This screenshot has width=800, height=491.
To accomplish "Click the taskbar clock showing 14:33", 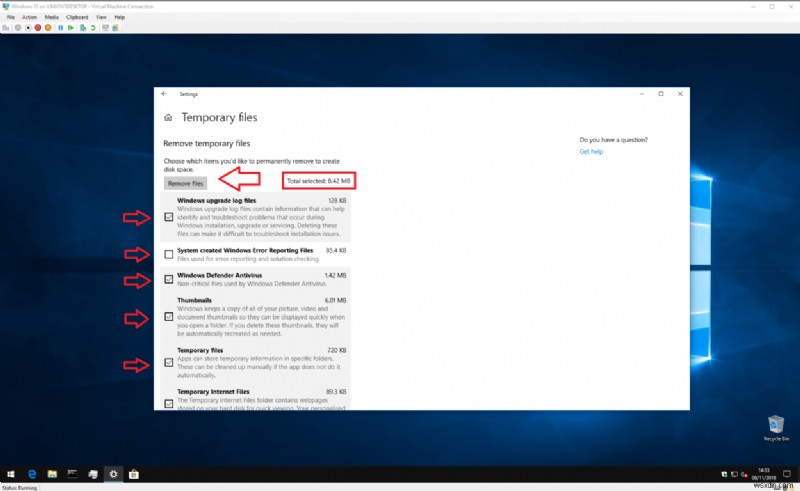I will coord(764,474).
